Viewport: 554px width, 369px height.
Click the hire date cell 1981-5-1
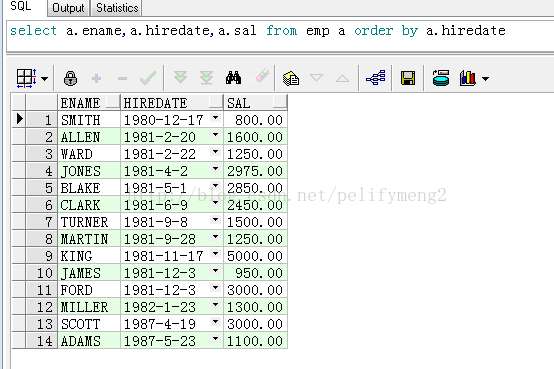point(172,188)
